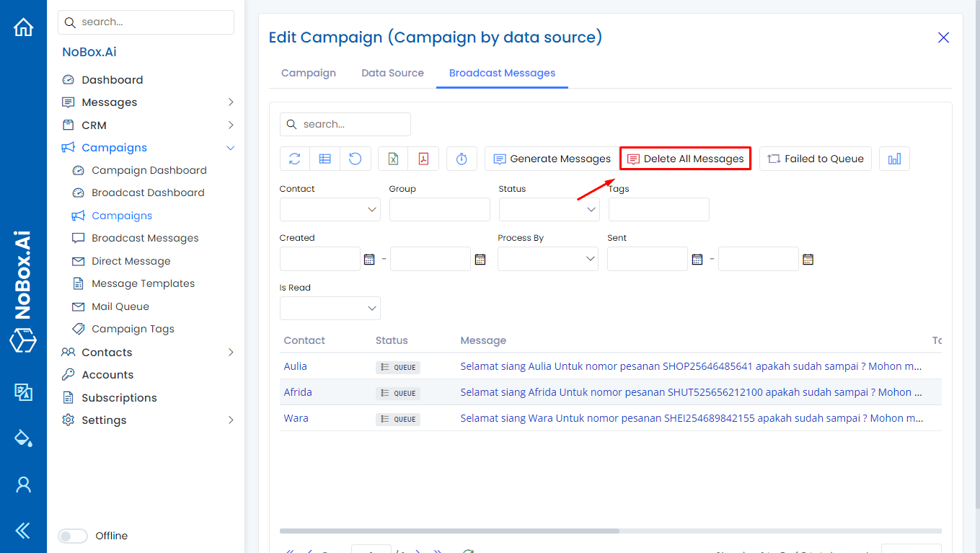980x553 pixels.
Task: Click the paint bucket theme icon
Action: click(24, 438)
